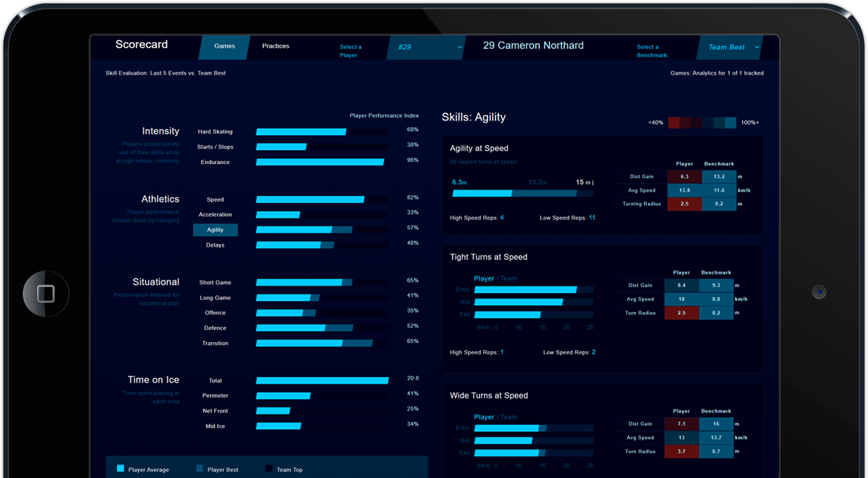Switch to the Practices tab
Screen dimensions: 868x478
[276, 46]
